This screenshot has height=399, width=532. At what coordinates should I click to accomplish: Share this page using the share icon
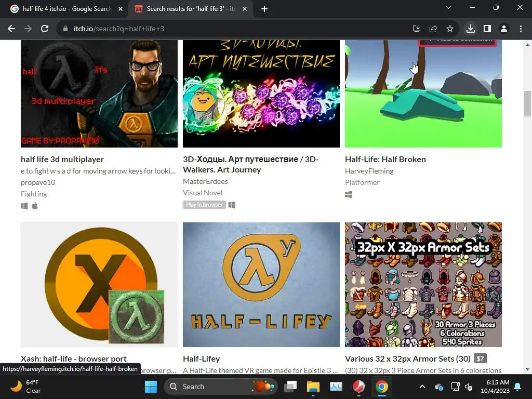click(x=433, y=29)
